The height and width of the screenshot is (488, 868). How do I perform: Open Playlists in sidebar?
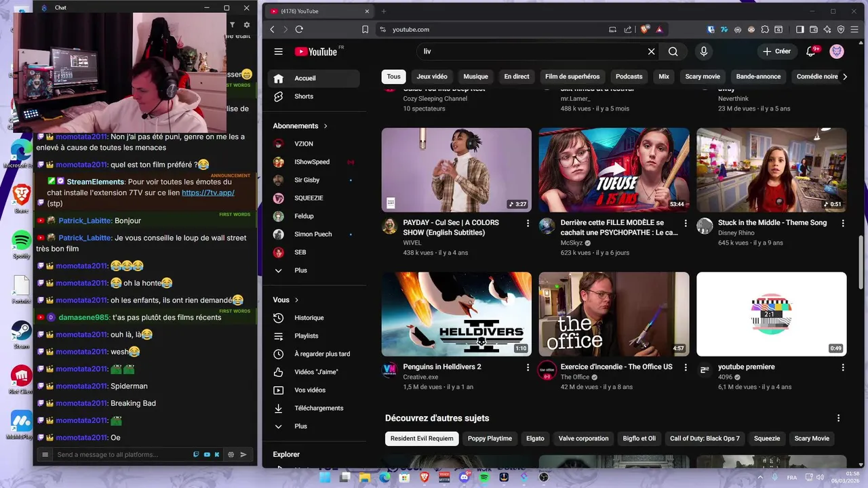tap(313, 335)
